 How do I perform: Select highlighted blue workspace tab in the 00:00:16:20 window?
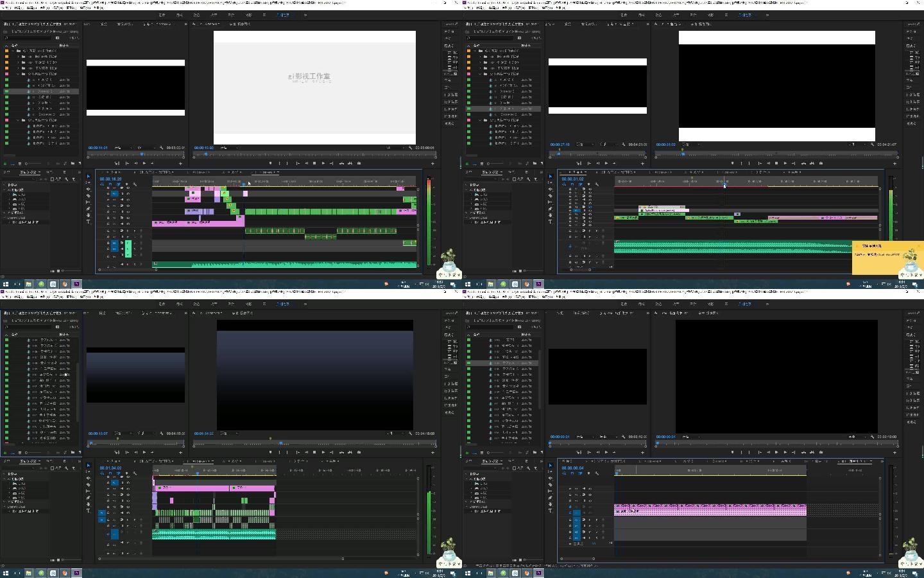coord(283,15)
